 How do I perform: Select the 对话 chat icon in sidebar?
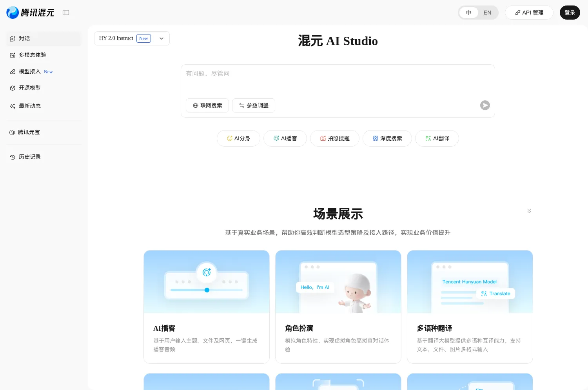(x=12, y=38)
